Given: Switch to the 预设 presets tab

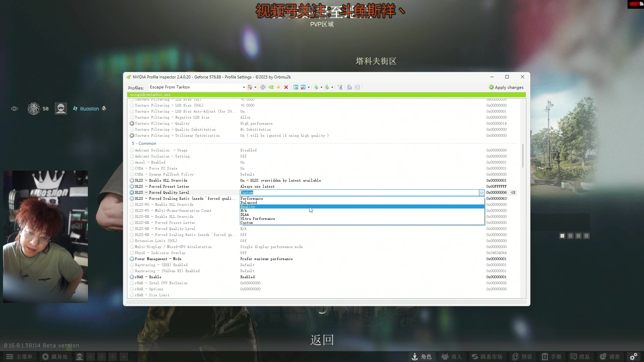Looking at the screenshot, I should pyautogui.click(x=522, y=357).
